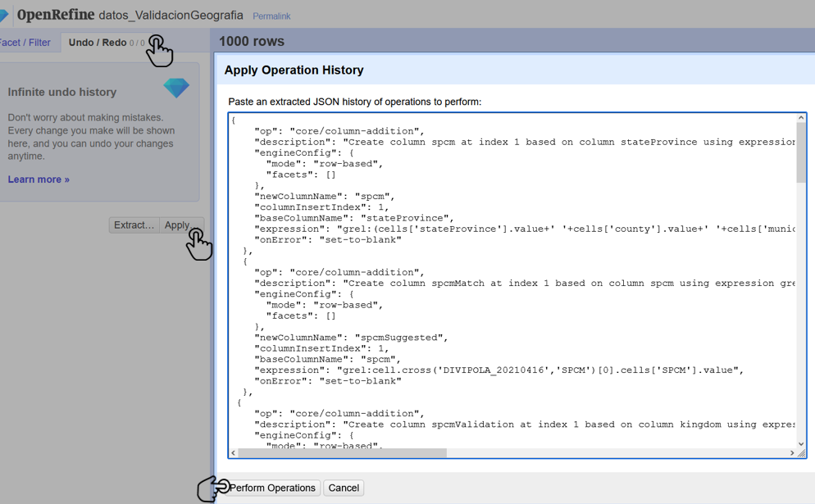Screen dimensions: 815x504
Task: Click the expression line with DIVIPOLA_20210416
Action: pyautogui.click(x=499, y=370)
